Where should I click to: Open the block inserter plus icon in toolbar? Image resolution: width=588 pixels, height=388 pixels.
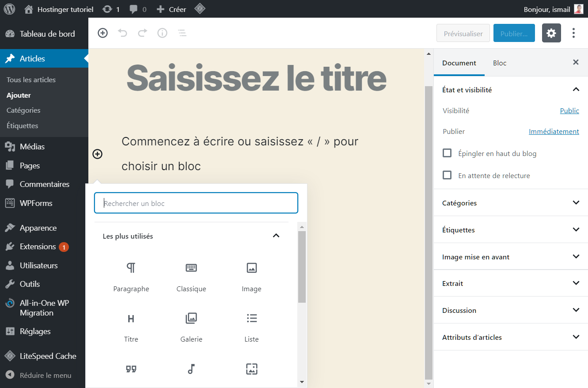click(102, 33)
